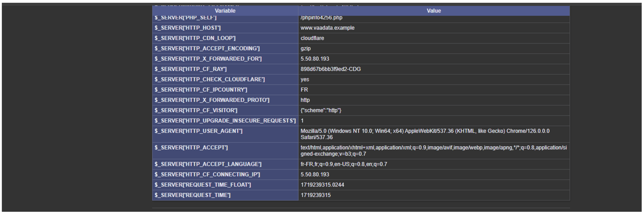The height and width of the screenshot is (215, 644).
Task: Click the {"scheme":"http"} visitor value
Action: click(321, 110)
